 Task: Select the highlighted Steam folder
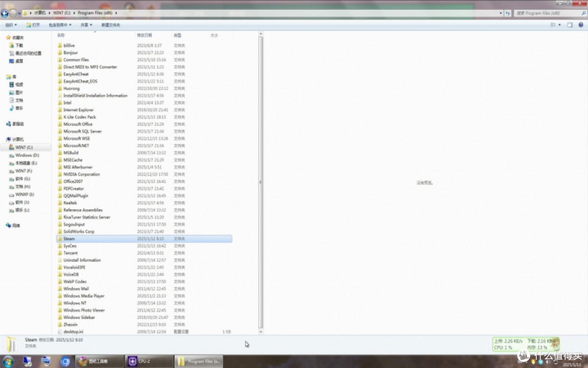(x=144, y=238)
